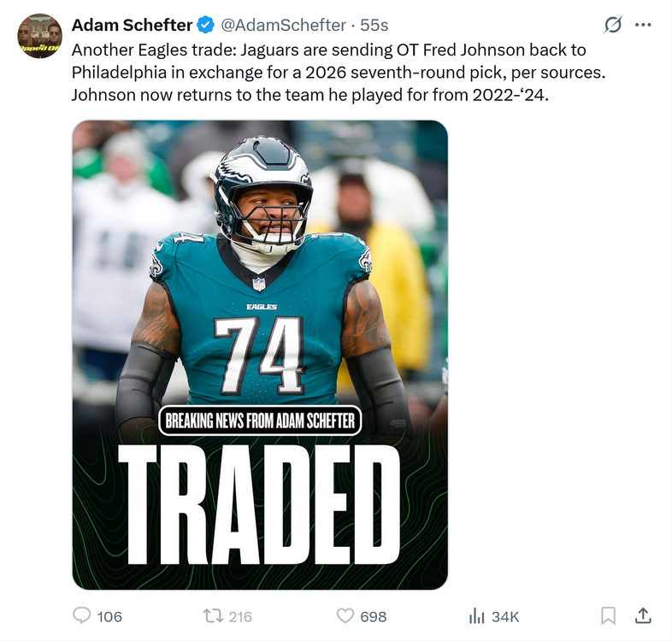Image resolution: width=672 pixels, height=641 pixels.
Task: Click the views bar chart icon
Action: click(477, 615)
